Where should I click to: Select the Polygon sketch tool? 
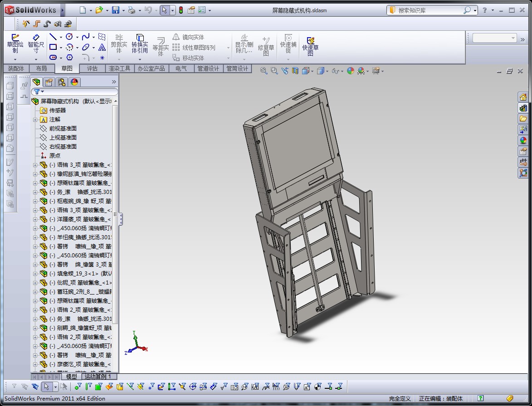(69, 57)
